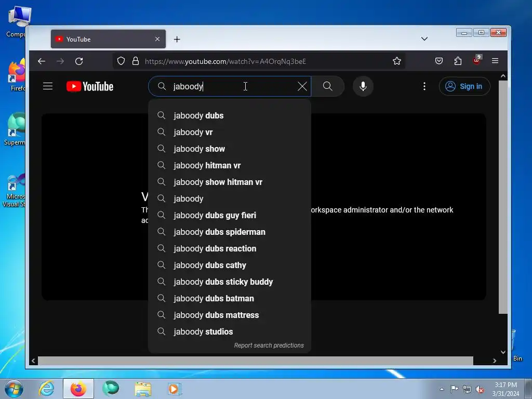Viewport: 532px width, 399px height.
Task: Click the Sign in button
Action: (x=464, y=86)
